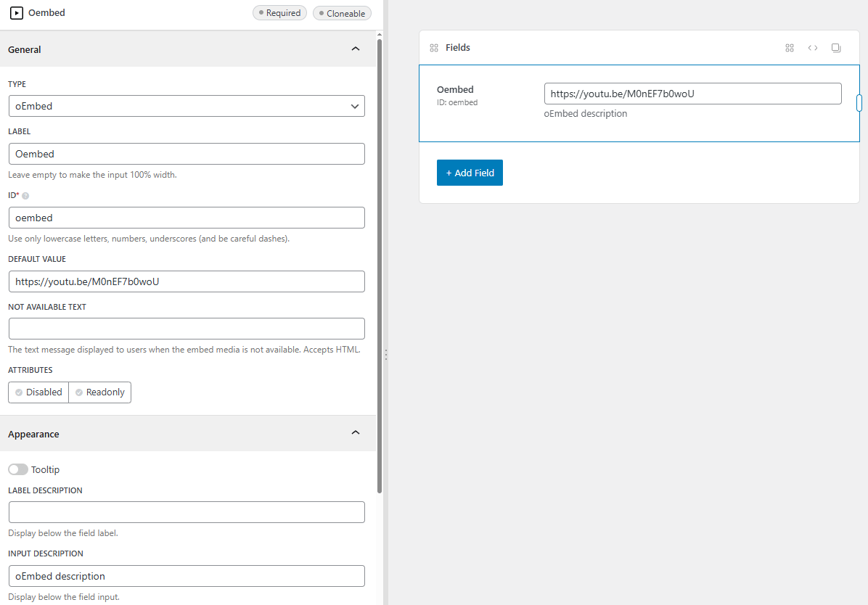The width and height of the screenshot is (868, 605).
Task: Click the oEmbed play icon in header
Action: click(x=16, y=13)
